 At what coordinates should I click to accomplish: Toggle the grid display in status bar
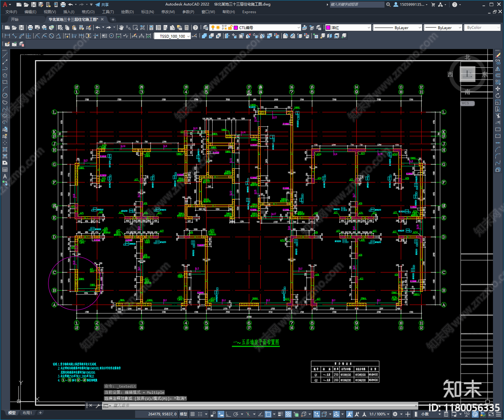tap(192, 414)
